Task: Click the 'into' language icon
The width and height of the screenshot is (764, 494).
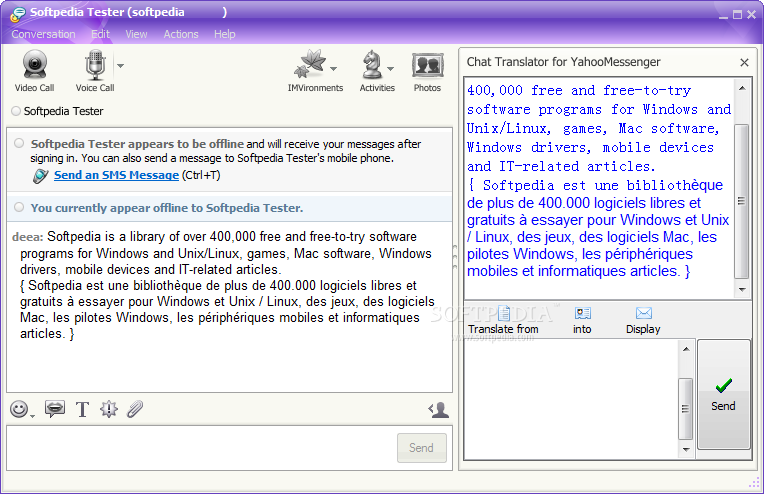Action: [x=583, y=313]
